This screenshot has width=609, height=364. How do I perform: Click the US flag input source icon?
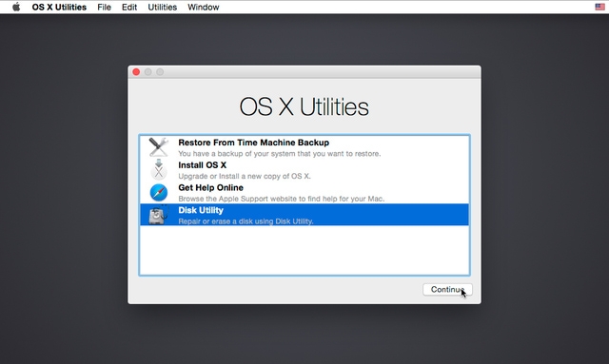[599, 7]
